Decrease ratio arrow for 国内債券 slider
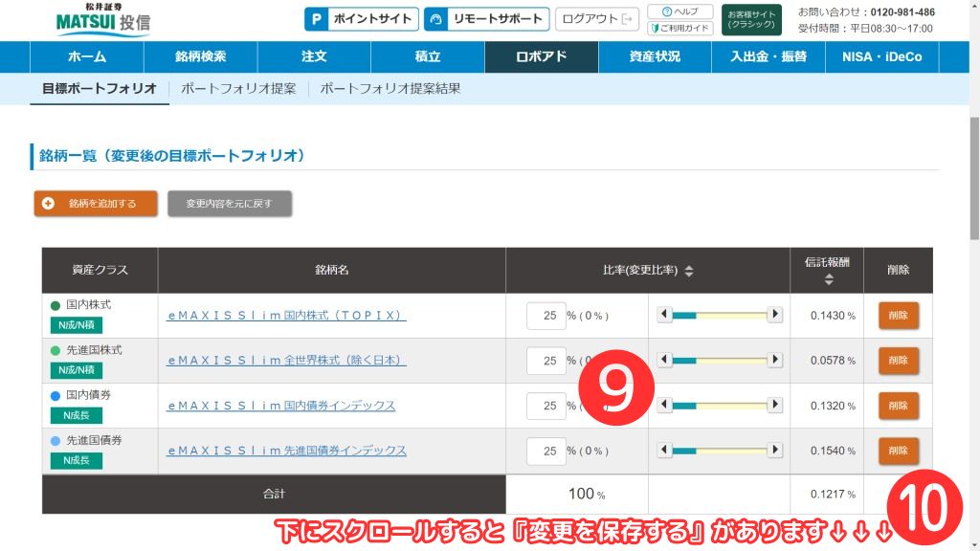The height and width of the screenshot is (551, 980). [664, 405]
